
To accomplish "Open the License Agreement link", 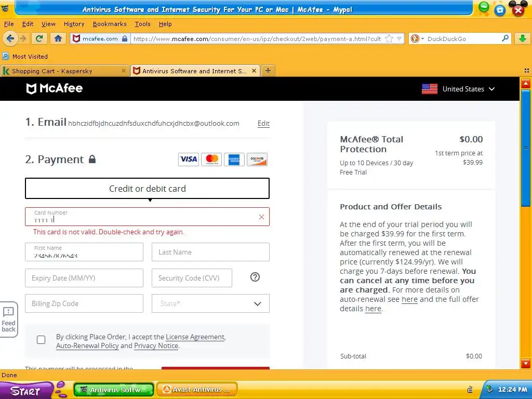I will [x=195, y=337].
